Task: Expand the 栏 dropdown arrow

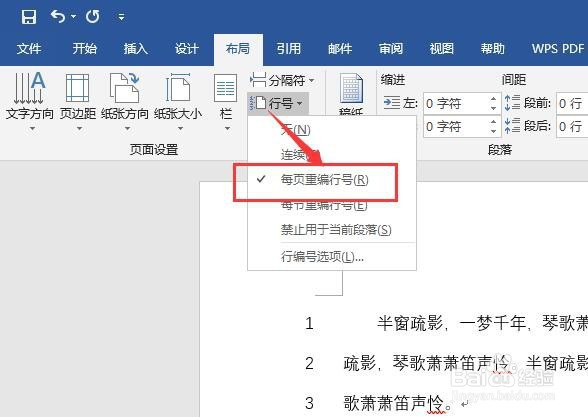Action: coord(227,129)
